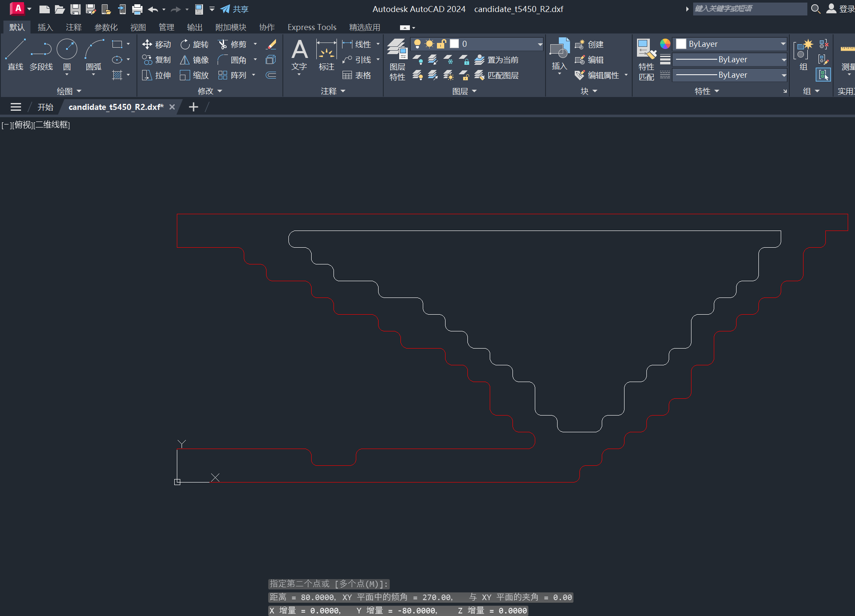This screenshot has height=616, width=855.
Task: Switch to the Start (开始) file tab
Action: (x=45, y=107)
